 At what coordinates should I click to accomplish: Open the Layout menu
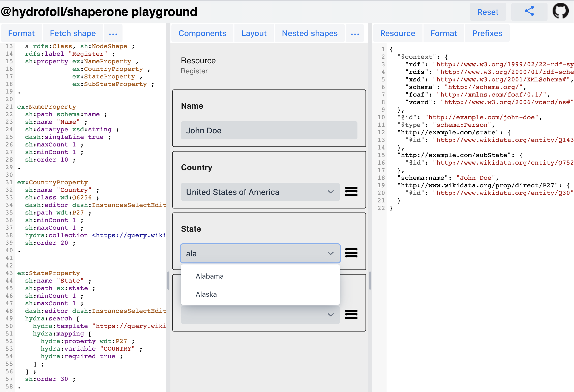[x=254, y=33]
